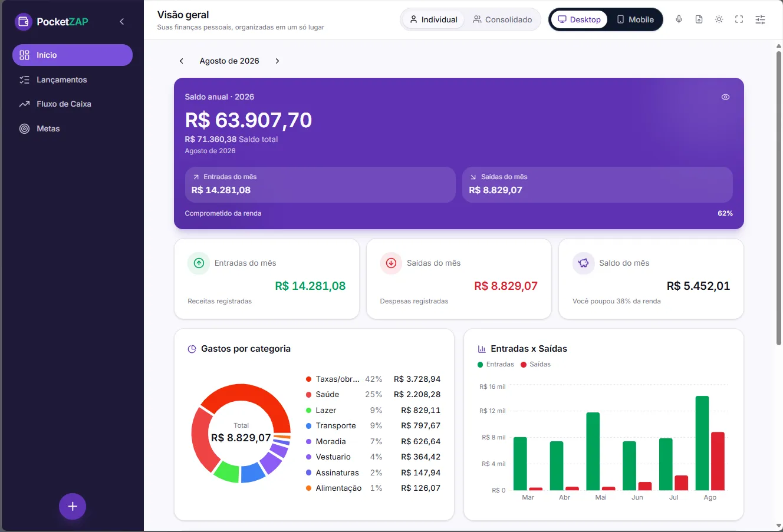
Task: Click the microphone voice input icon
Action: click(x=679, y=19)
